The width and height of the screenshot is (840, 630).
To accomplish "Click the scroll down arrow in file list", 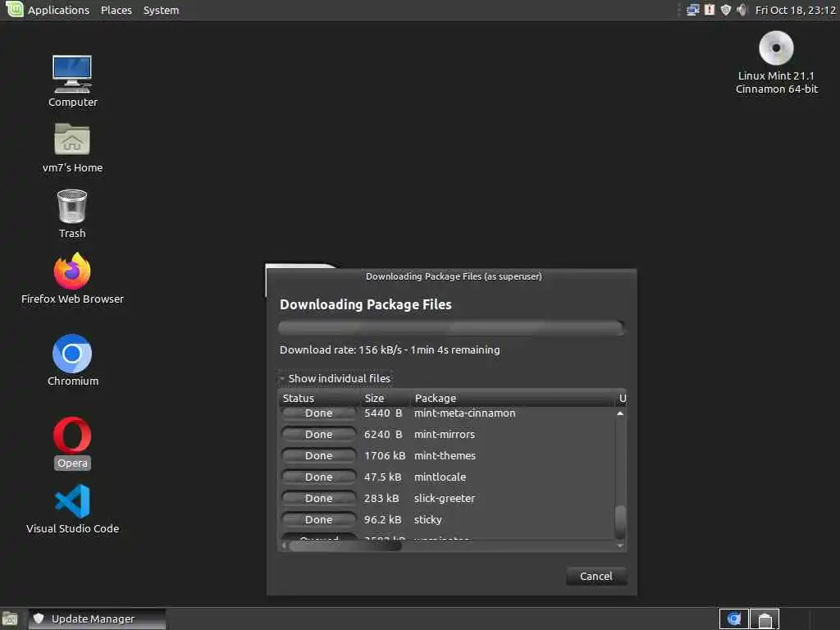I will coord(620,546).
